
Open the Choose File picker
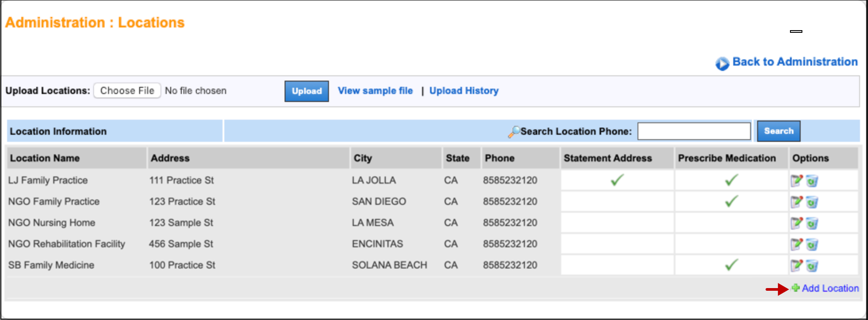click(127, 91)
